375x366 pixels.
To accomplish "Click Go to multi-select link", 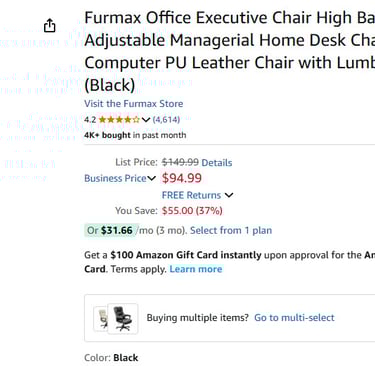I will point(294,317).
